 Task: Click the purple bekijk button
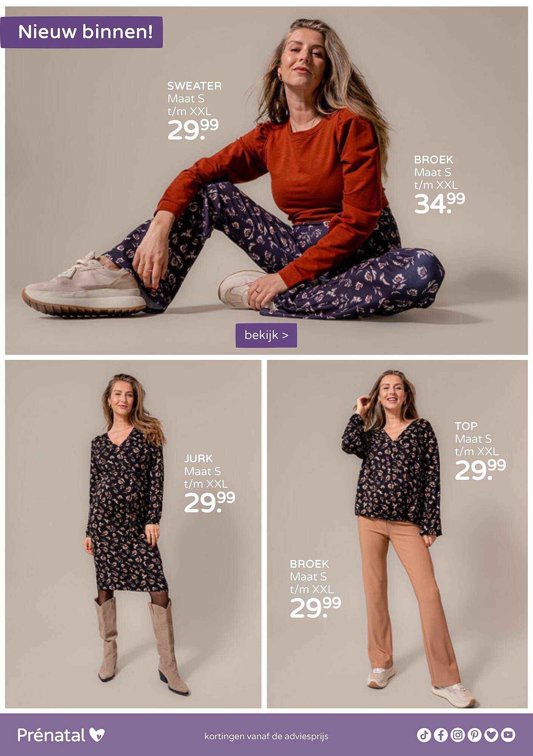266,335
